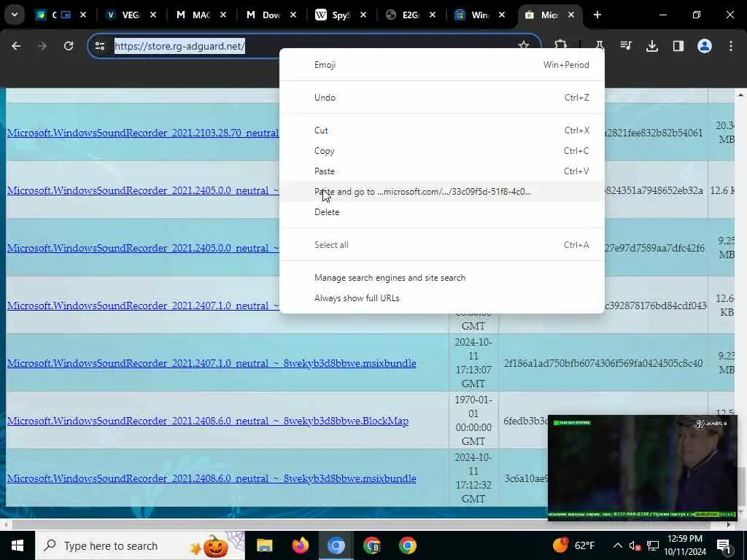Open SoundRecorder 2021.2408.6.0 BlockMap link
The height and width of the screenshot is (560, 747).
point(208,421)
